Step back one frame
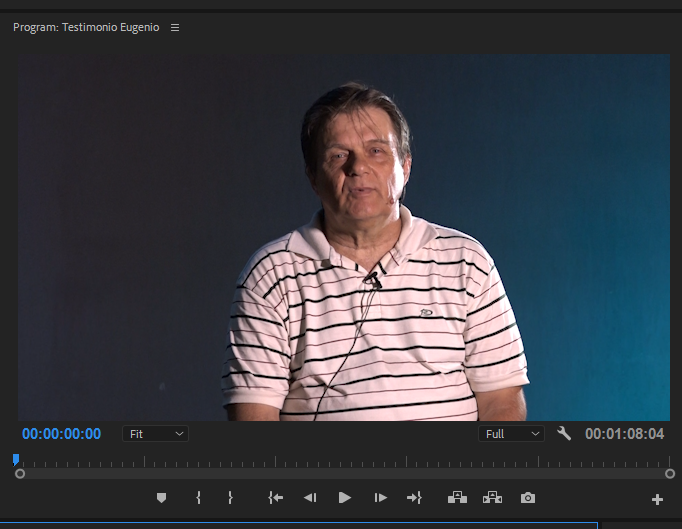Screen dimensions: 682x529 pos(310,498)
